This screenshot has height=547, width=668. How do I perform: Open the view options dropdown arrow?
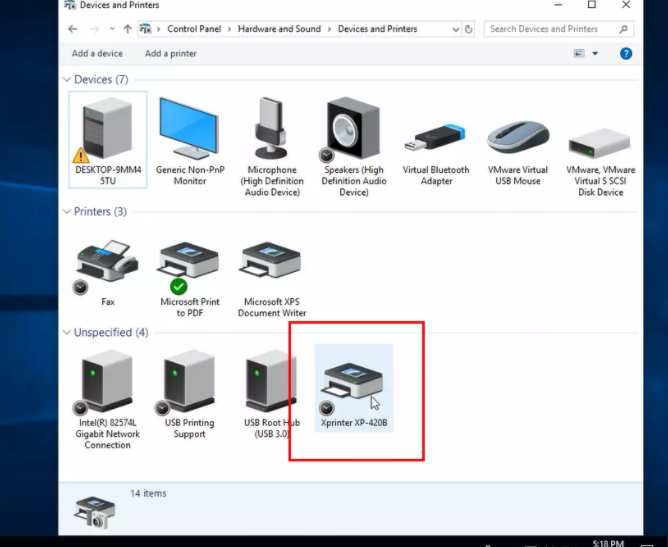595,53
